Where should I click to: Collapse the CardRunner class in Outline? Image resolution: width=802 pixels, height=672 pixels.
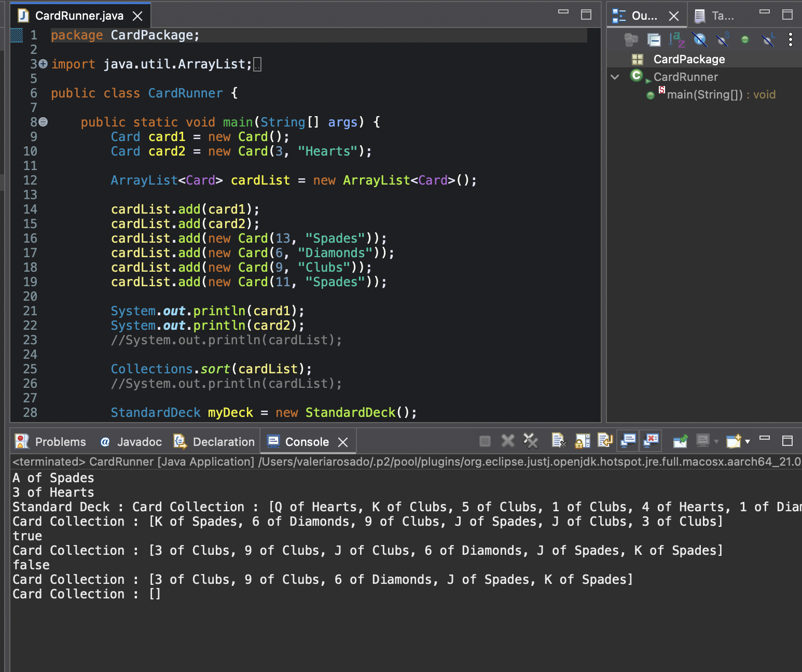[615, 77]
